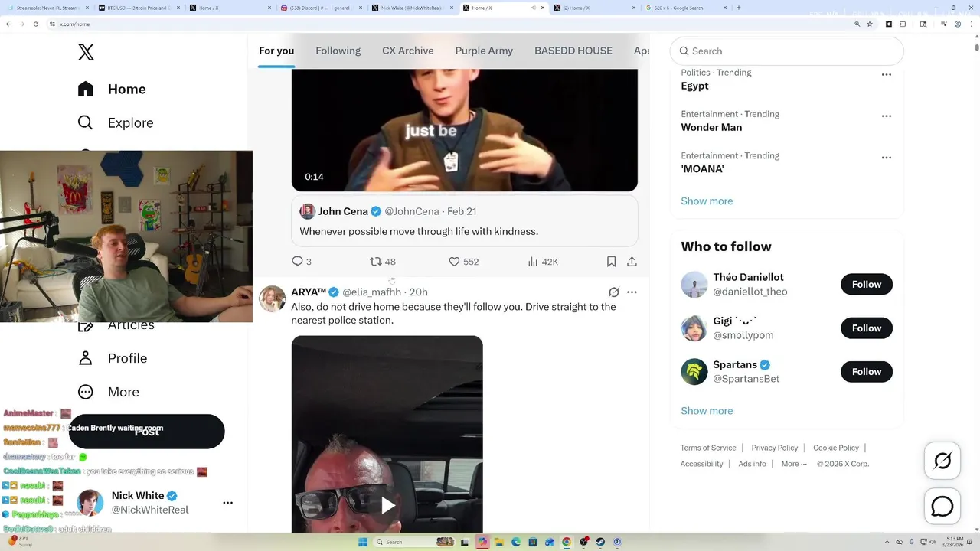Go to Home in the sidebar
The image size is (980, 551).
(x=112, y=89)
